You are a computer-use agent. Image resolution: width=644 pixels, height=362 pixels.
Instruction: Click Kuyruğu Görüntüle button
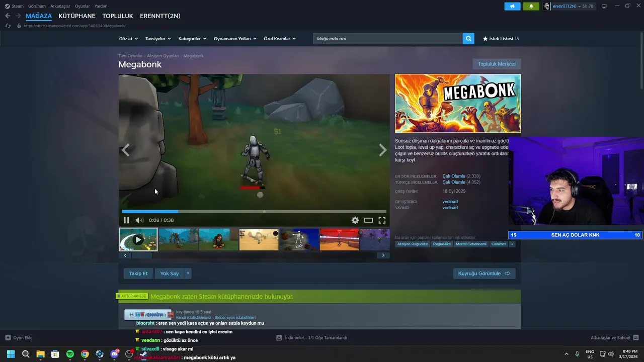click(484, 274)
